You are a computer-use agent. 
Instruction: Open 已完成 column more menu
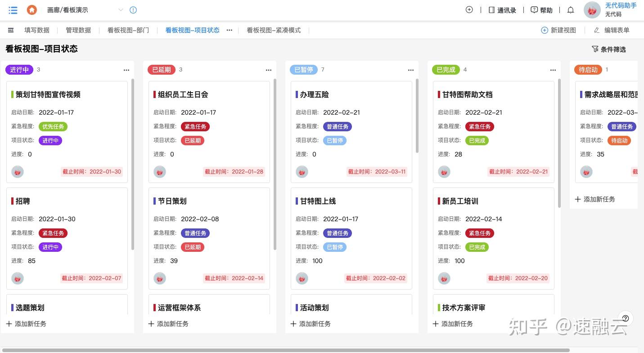click(x=553, y=70)
